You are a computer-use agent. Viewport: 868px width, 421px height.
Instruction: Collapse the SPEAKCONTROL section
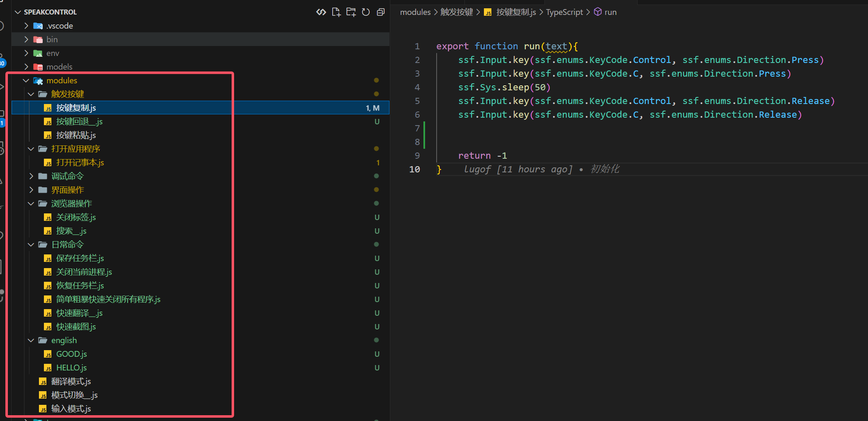[x=18, y=12]
